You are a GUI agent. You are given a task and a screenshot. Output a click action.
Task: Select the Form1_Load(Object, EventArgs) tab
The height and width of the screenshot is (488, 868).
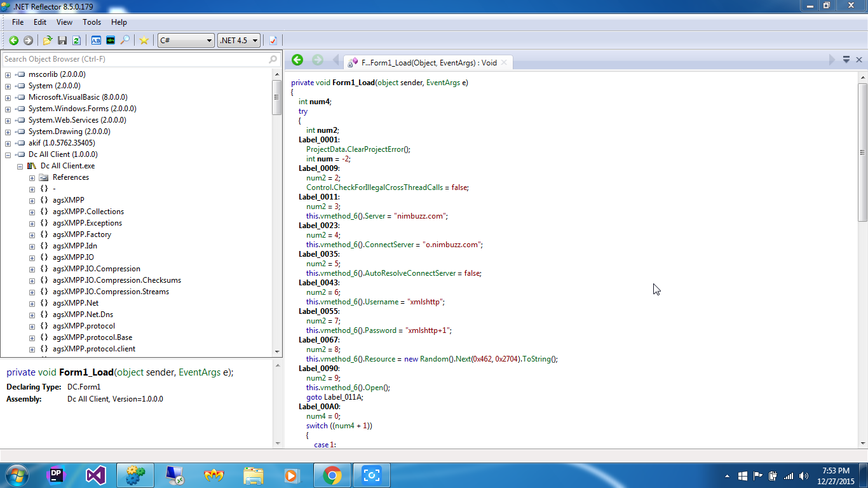tap(429, 62)
